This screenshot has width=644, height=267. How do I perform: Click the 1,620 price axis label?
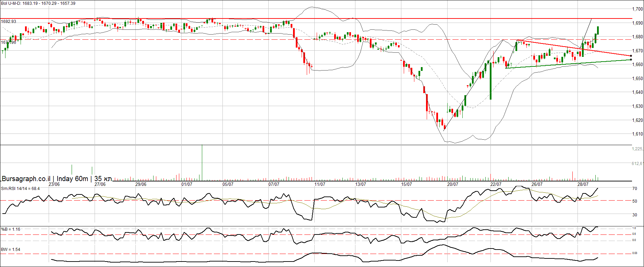click(x=637, y=120)
